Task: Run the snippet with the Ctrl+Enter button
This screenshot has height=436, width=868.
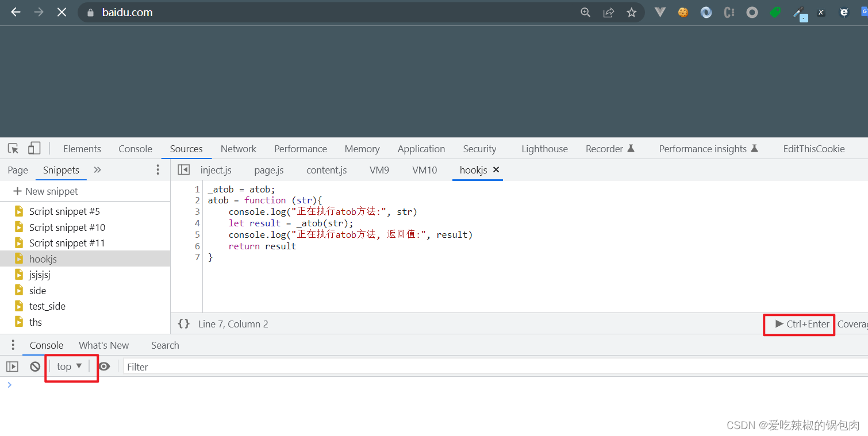Action: (798, 324)
